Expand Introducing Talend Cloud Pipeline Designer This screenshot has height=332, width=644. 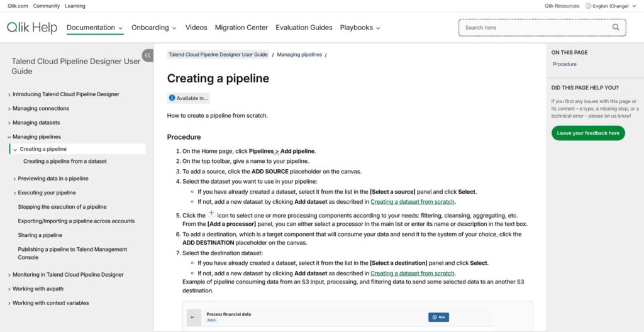click(9, 94)
